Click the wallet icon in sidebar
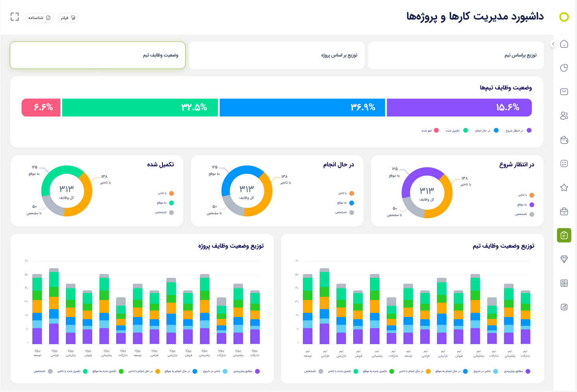The width and height of the screenshot is (577, 392). point(564,140)
